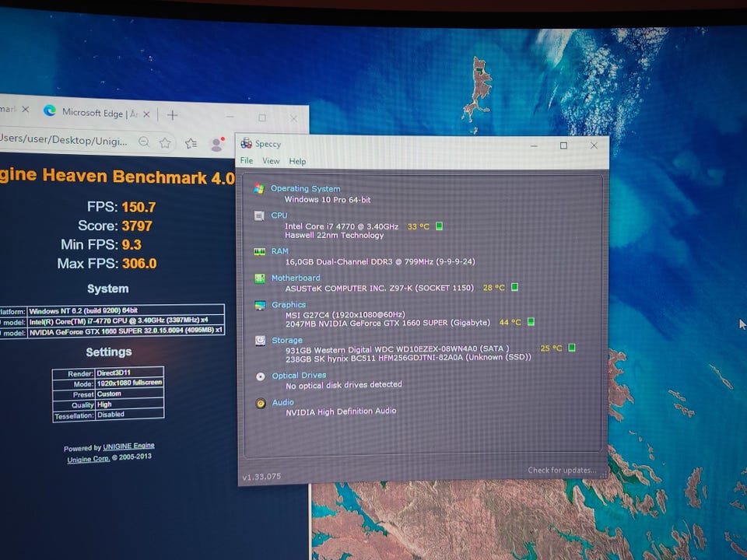Viewport: 747px width, 560px height.
Task: Open a new tab in Edge
Action: [172, 115]
